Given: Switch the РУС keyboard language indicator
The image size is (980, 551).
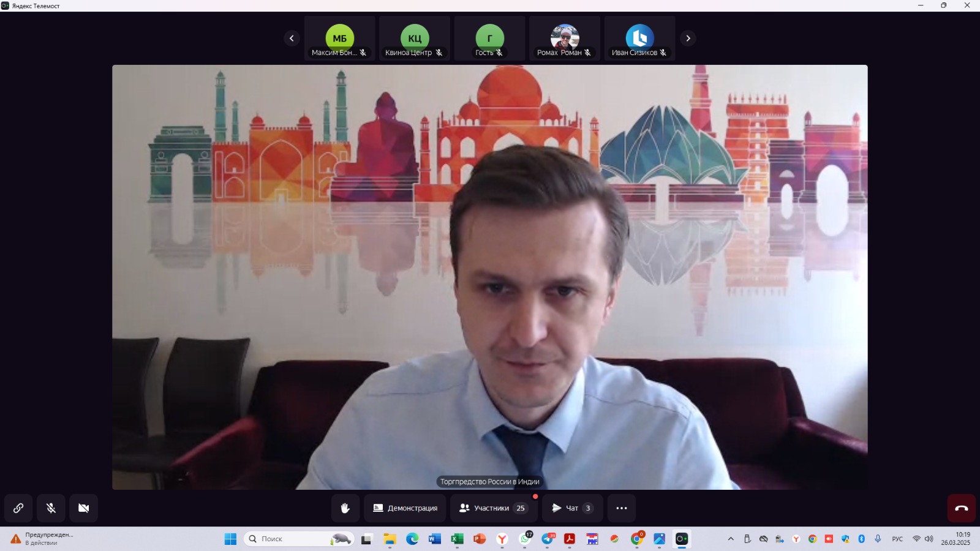Looking at the screenshot, I should 897,539.
